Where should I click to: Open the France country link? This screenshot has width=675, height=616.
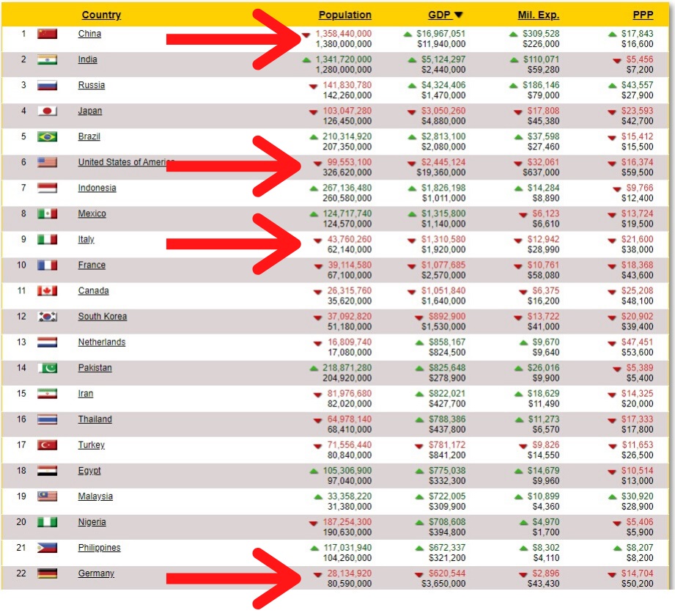click(92, 265)
